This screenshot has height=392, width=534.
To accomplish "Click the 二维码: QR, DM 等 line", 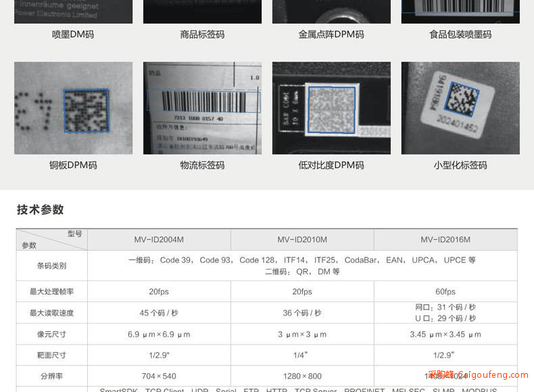I will [302, 272].
